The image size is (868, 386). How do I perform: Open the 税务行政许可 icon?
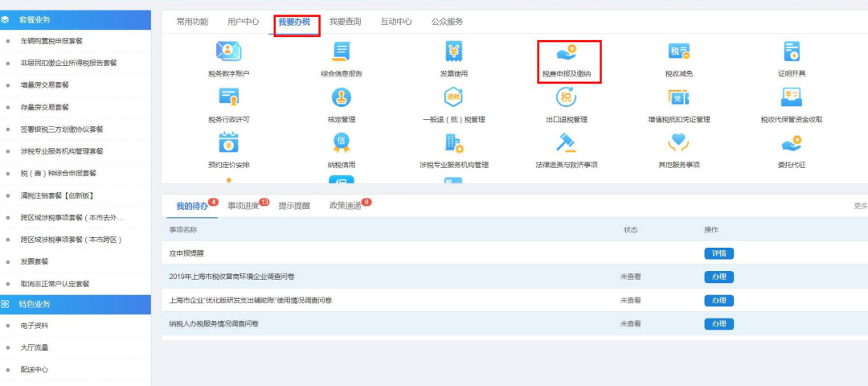[228, 97]
